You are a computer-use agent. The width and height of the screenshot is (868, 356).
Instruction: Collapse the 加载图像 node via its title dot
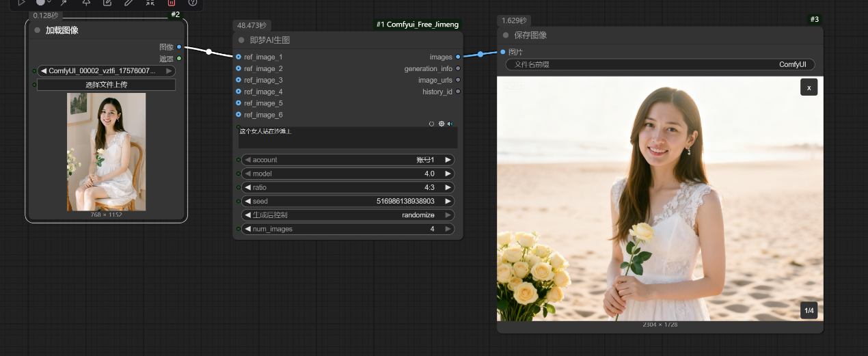(38, 30)
